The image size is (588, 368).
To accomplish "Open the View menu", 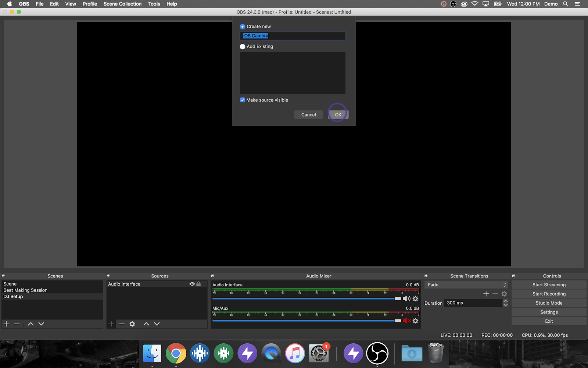I will [71, 4].
